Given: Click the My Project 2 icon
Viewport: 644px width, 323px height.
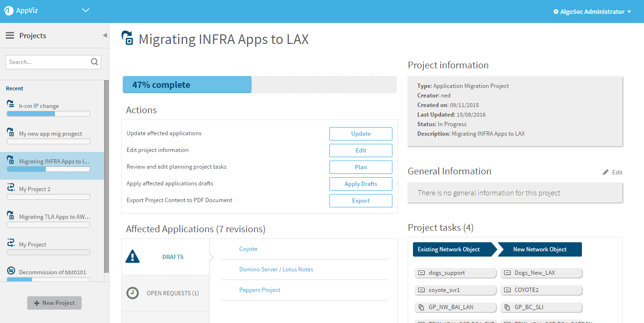Looking at the screenshot, I should tap(11, 188).
